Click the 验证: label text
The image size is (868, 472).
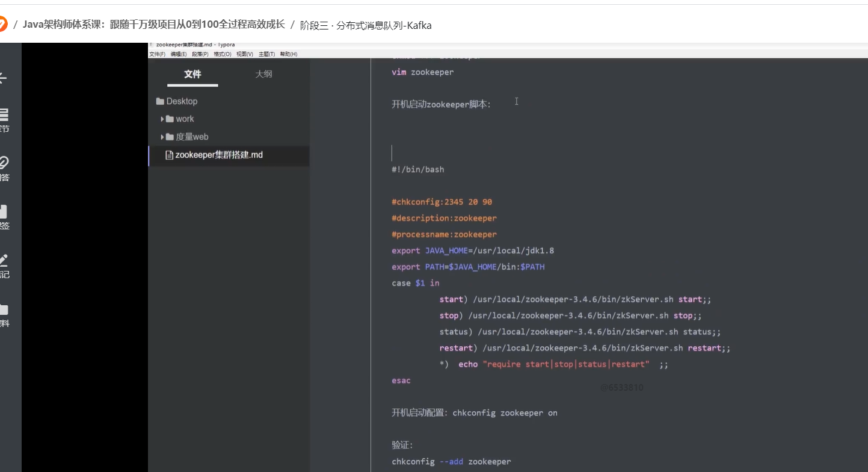402,446
